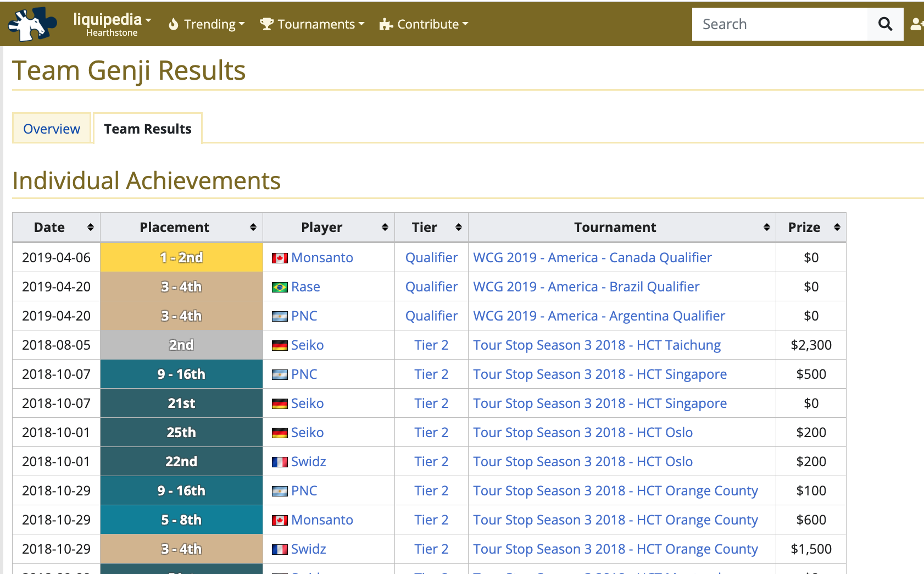
Task: Click Brazil flag beside Rase
Action: (x=280, y=287)
